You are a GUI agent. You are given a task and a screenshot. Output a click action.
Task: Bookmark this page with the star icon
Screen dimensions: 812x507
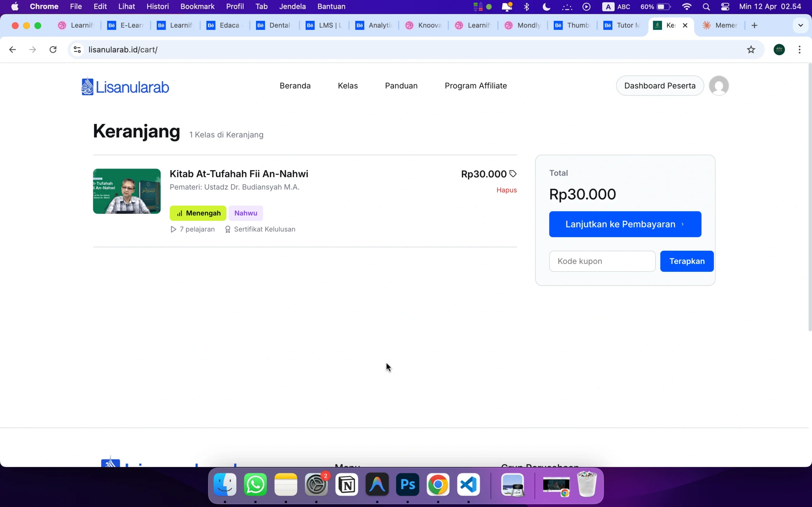tap(751, 49)
